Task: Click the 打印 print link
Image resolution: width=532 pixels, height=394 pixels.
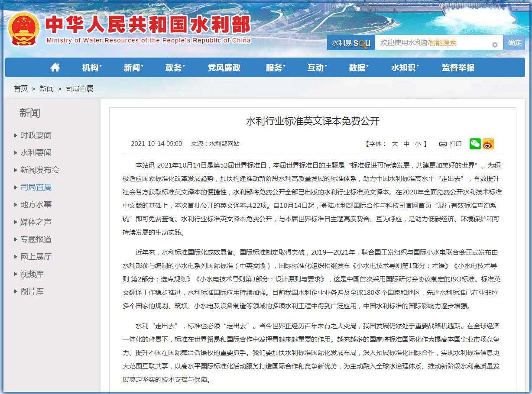Action: pyautogui.click(x=456, y=144)
